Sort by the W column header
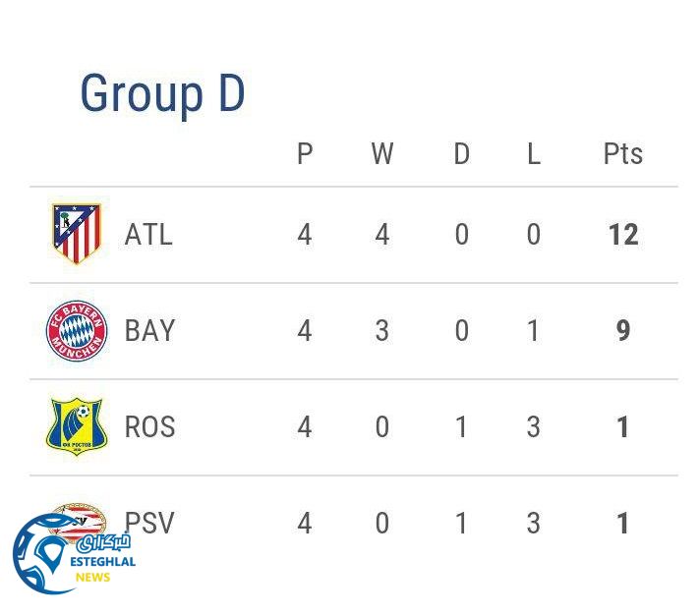 point(382,154)
